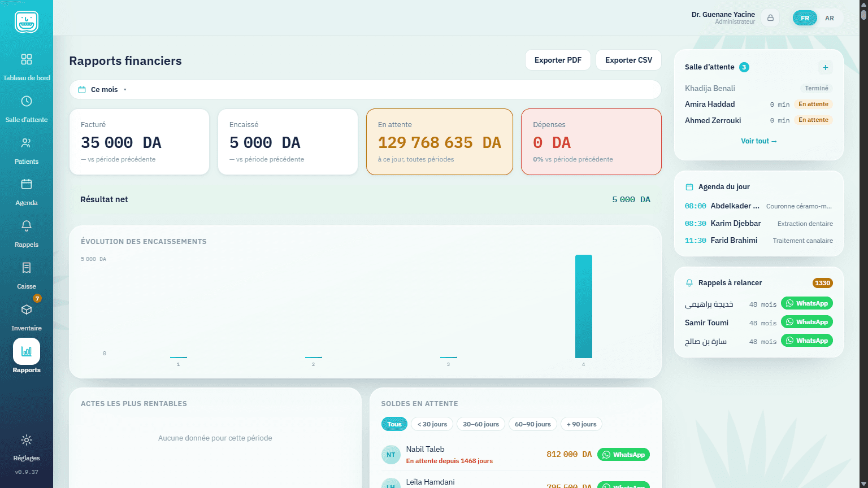Viewport: 868px width, 488px height.
Task: Open Karim Djebbar 08:30 appointment
Action: click(758, 224)
